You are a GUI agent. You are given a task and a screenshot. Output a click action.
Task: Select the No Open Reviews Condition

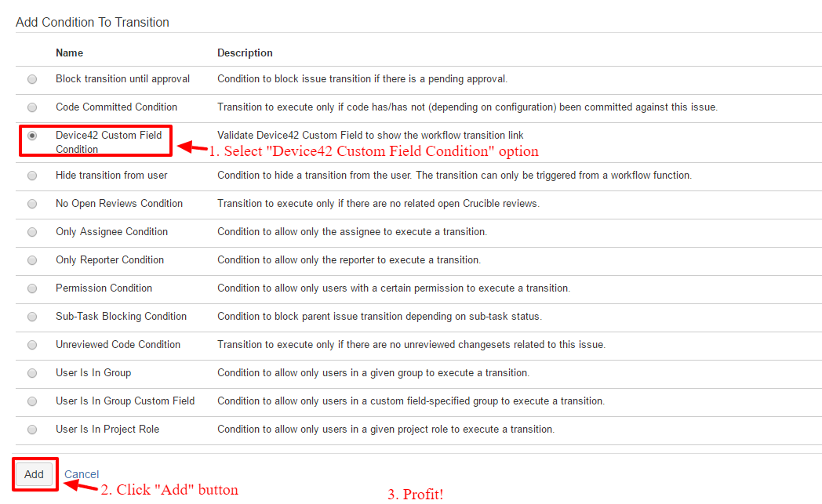click(31, 203)
